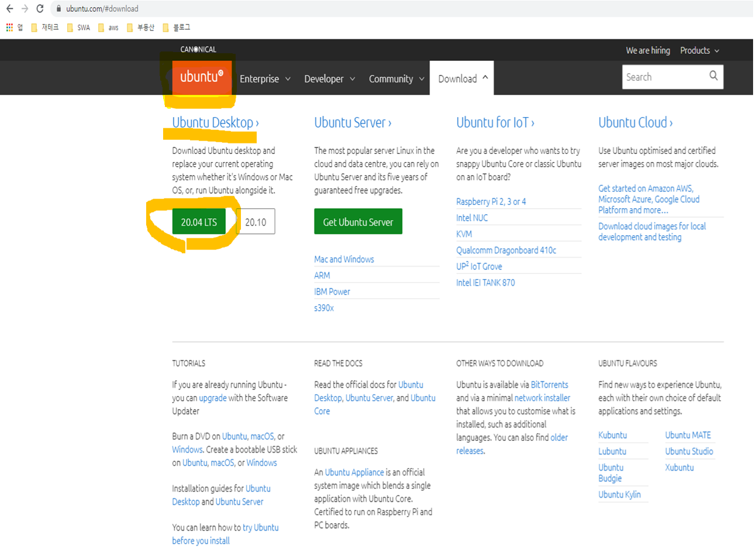Screen dimensions: 756x560
Task: Open Qualcomm Dragonboard 410c link
Action: tap(506, 250)
